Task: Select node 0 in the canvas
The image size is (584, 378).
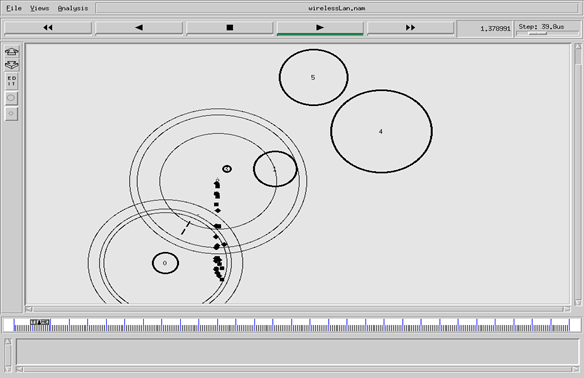Action: pos(165,263)
